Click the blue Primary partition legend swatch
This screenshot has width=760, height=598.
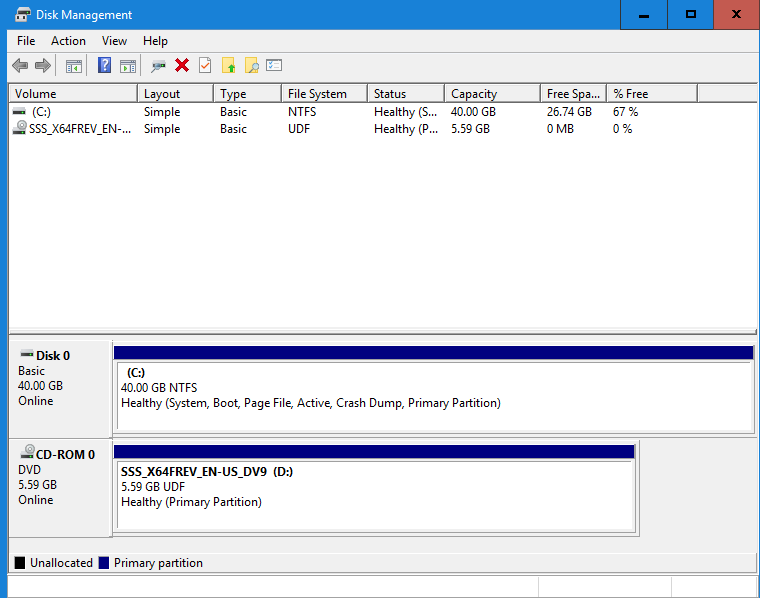pos(104,563)
